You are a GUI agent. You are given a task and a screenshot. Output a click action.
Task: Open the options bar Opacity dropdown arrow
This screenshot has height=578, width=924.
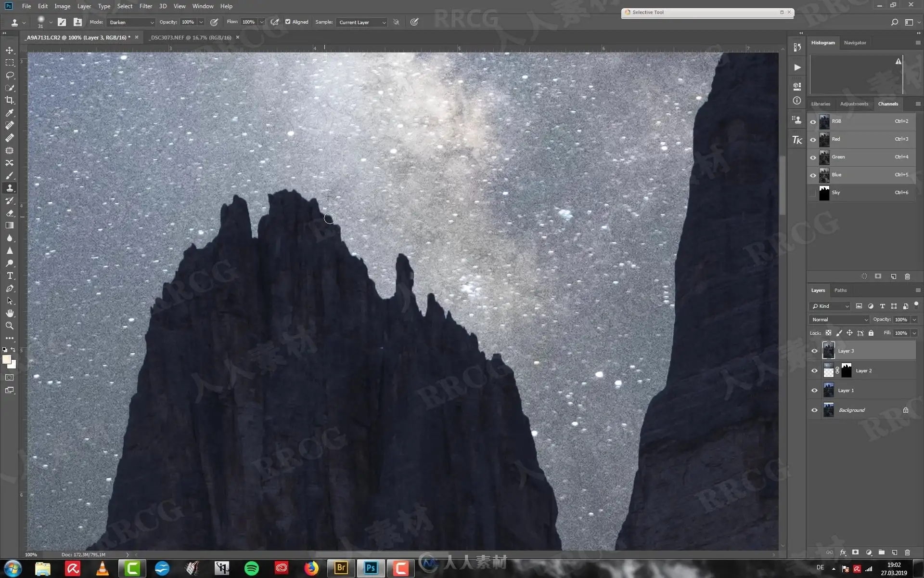[x=201, y=22]
